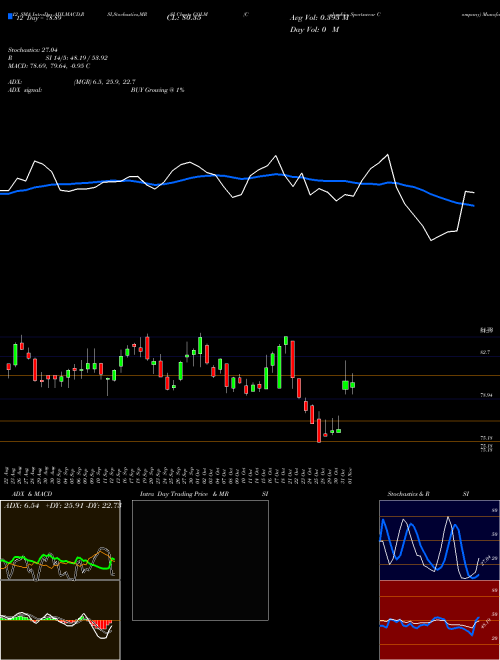Click the Stochastics & RSI panel title
The width and height of the screenshot is (500, 660).
428,494
